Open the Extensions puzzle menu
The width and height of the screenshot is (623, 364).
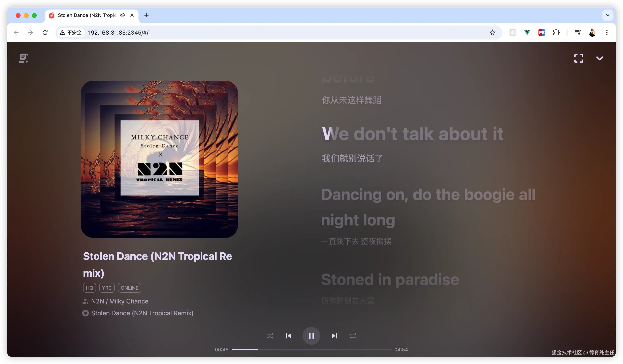[556, 32]
